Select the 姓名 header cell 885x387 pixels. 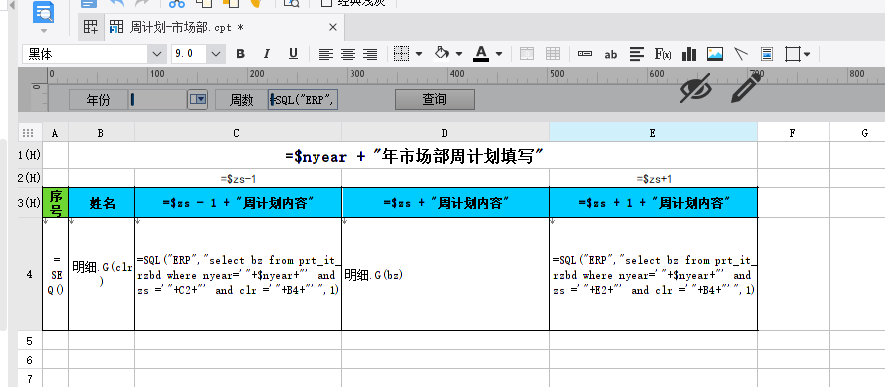click(102, 203)
